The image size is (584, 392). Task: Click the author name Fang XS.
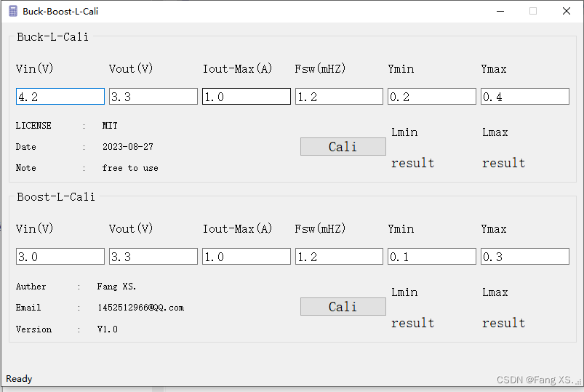116,286
